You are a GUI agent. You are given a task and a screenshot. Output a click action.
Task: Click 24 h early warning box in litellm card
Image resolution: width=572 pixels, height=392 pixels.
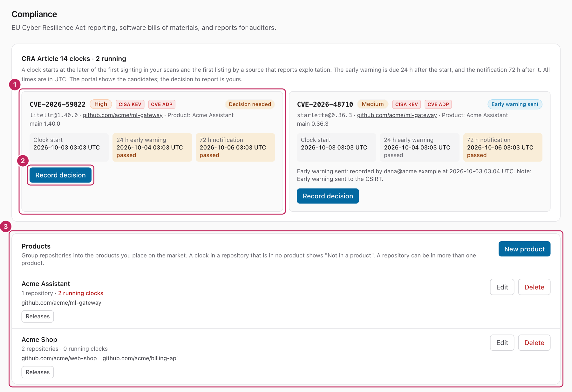[152, 148]
